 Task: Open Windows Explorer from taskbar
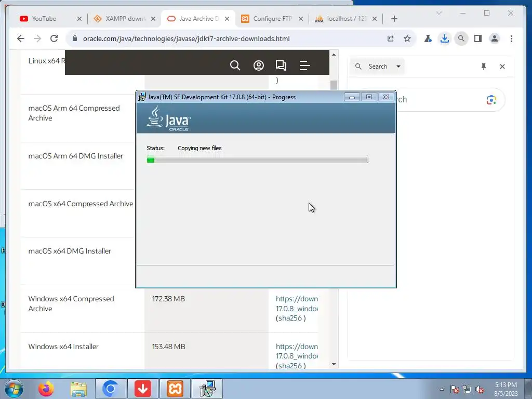[78, 389]
